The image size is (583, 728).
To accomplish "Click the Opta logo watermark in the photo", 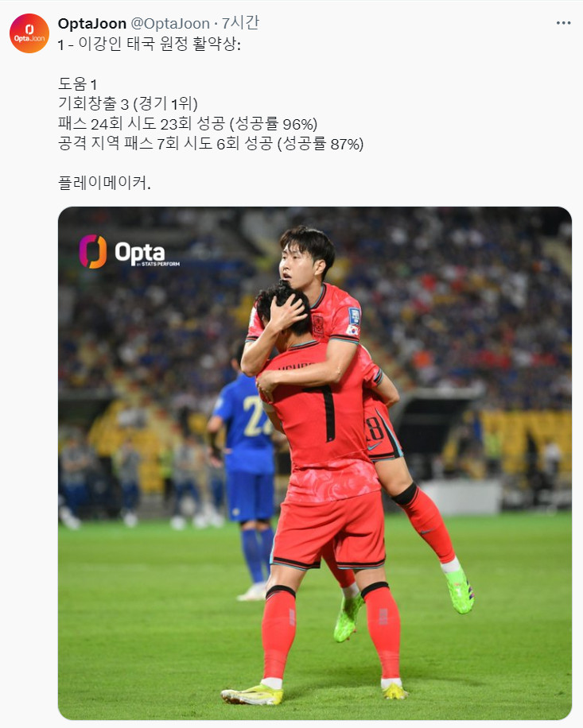I will tap(129, 252).
